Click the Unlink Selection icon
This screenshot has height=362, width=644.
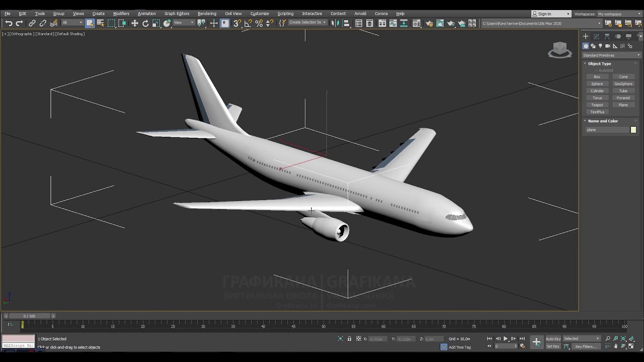click(x=43, y=23)
